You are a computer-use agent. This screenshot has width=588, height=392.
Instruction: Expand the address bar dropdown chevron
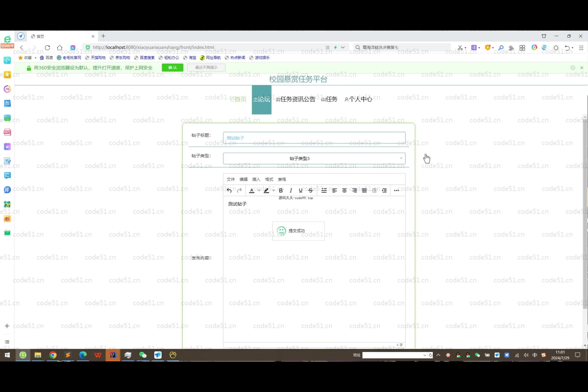343,47
